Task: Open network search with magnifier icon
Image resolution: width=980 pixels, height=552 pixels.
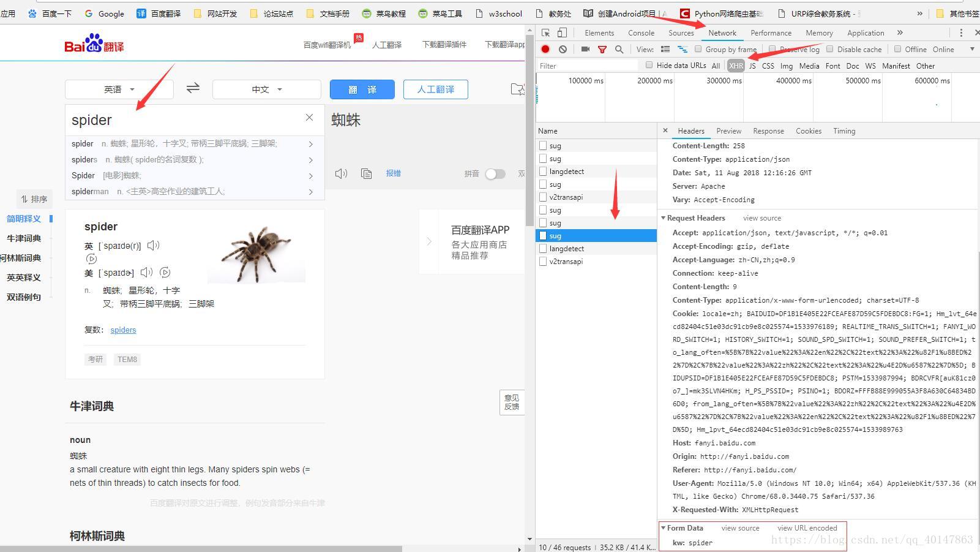Action: pyautogui.click(x=619, y=49)
